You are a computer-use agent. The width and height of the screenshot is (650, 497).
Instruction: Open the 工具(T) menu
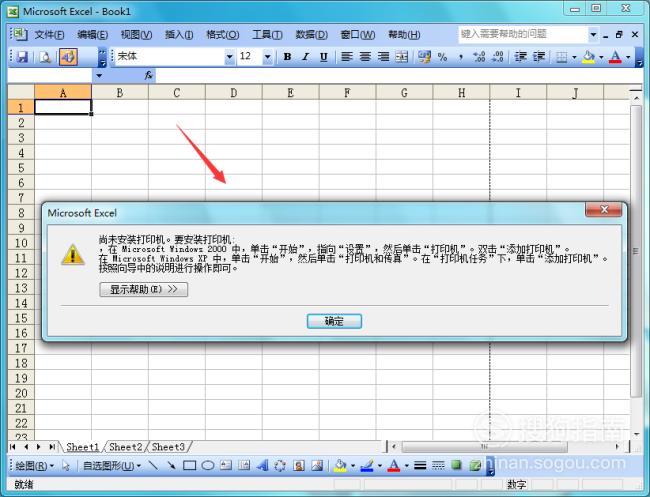coord(267,35)
